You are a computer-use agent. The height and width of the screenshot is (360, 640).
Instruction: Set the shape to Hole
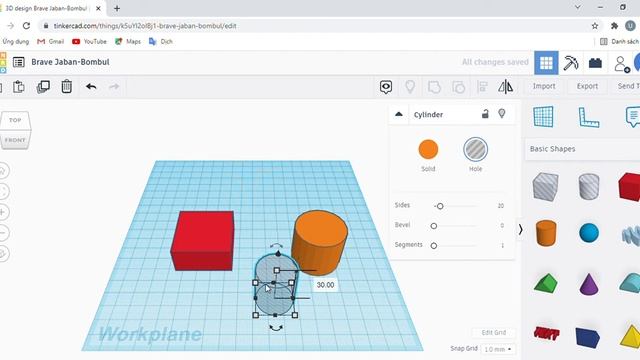pos(475,149)
